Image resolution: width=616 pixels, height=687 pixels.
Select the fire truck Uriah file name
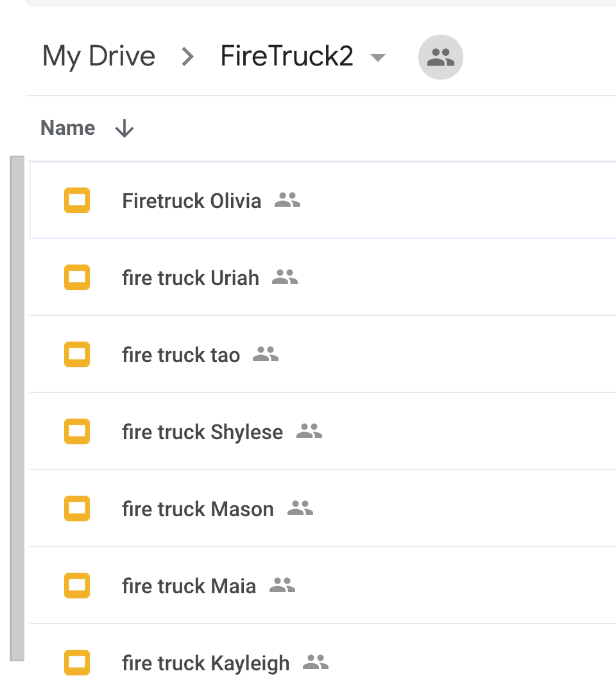pyautogui.click(x=191, y=278)
